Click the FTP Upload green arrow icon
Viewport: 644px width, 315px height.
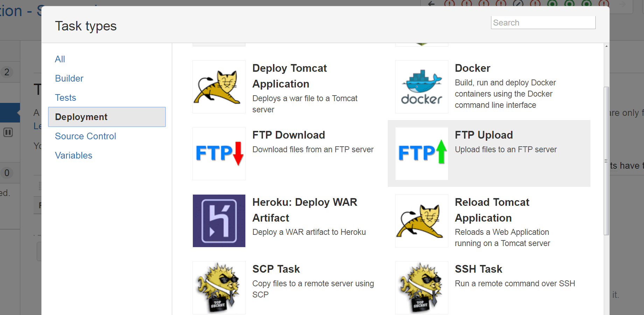(422, 154)
